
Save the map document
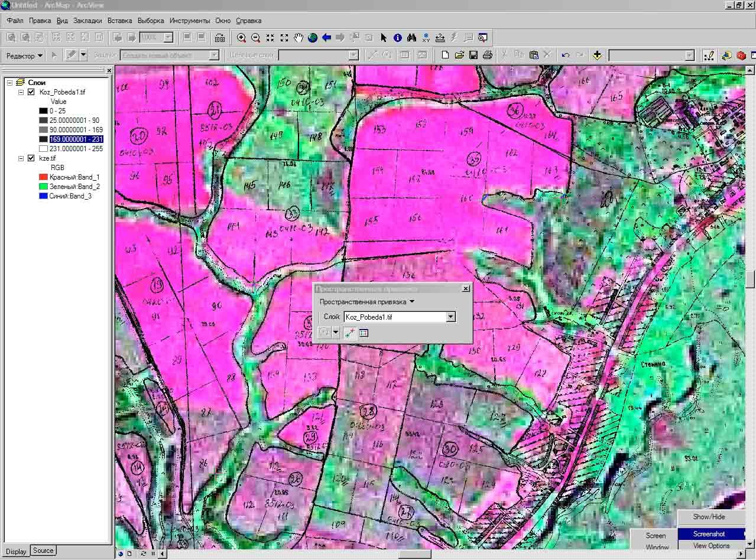point(473,55)
